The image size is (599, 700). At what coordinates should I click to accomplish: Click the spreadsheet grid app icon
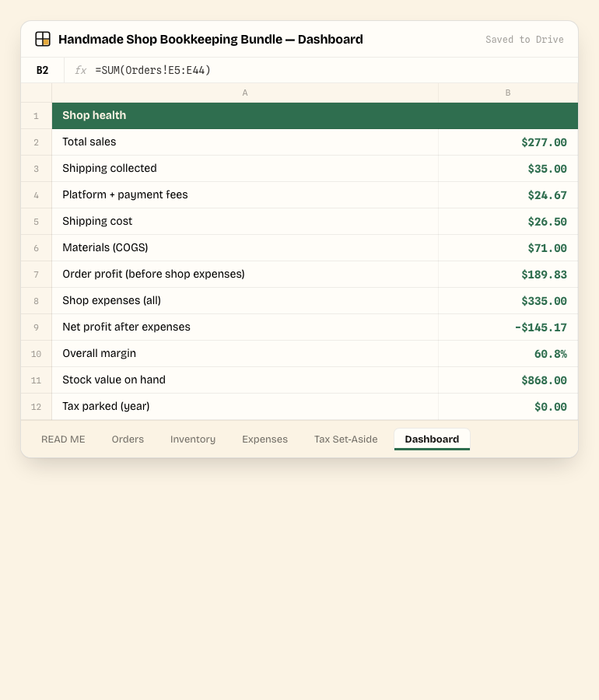[43, 39]
